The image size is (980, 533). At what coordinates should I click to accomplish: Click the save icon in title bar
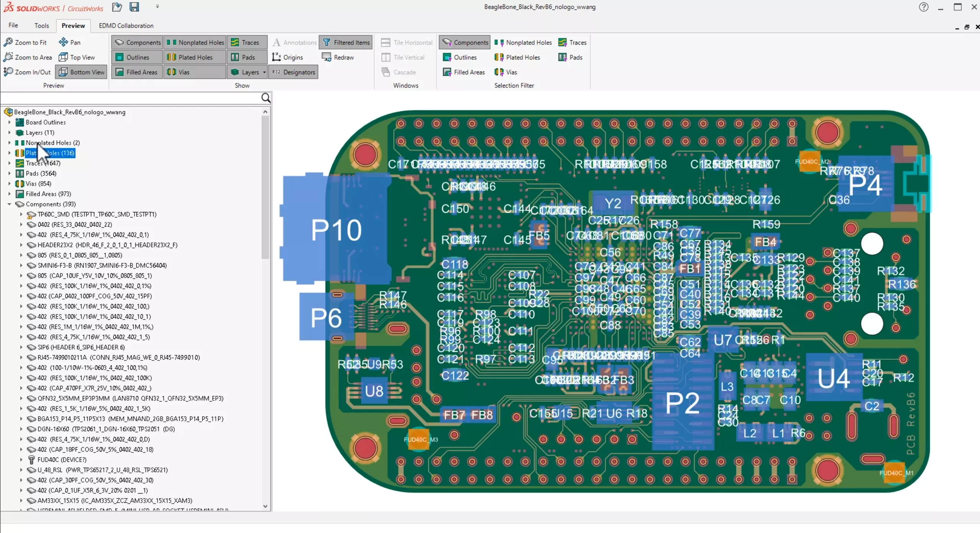[134, 7]
